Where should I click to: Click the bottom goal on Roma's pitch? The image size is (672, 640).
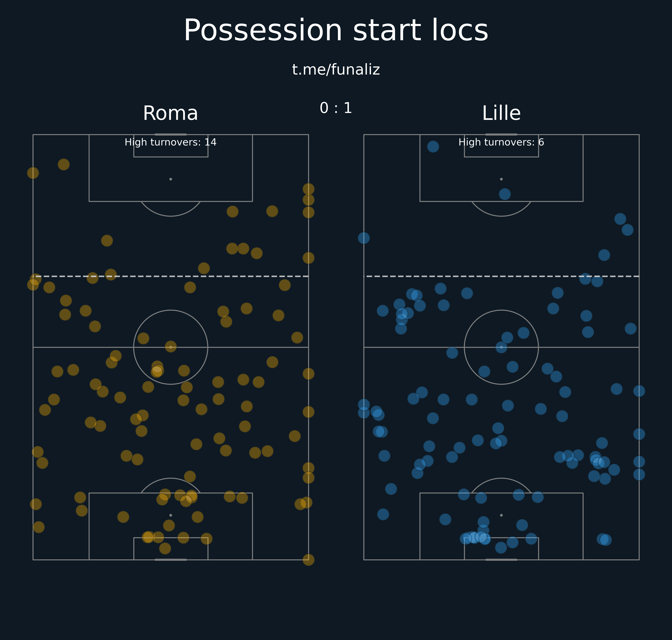coord(170,560)
